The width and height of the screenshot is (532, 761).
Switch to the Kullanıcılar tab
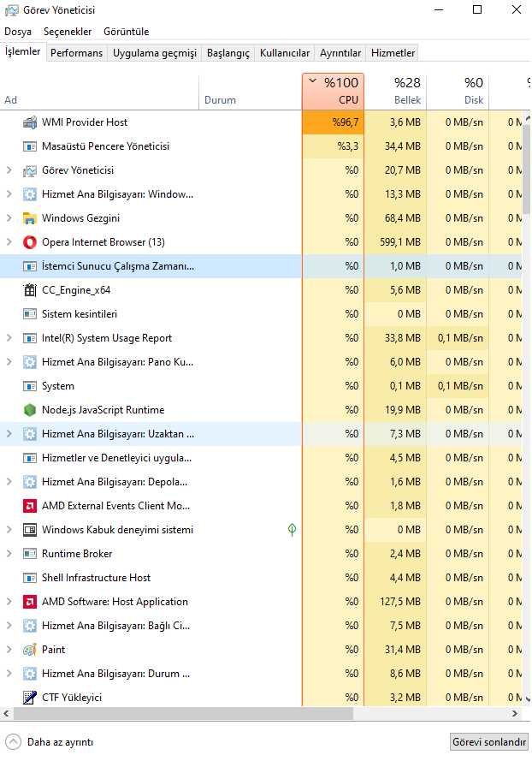285,53
